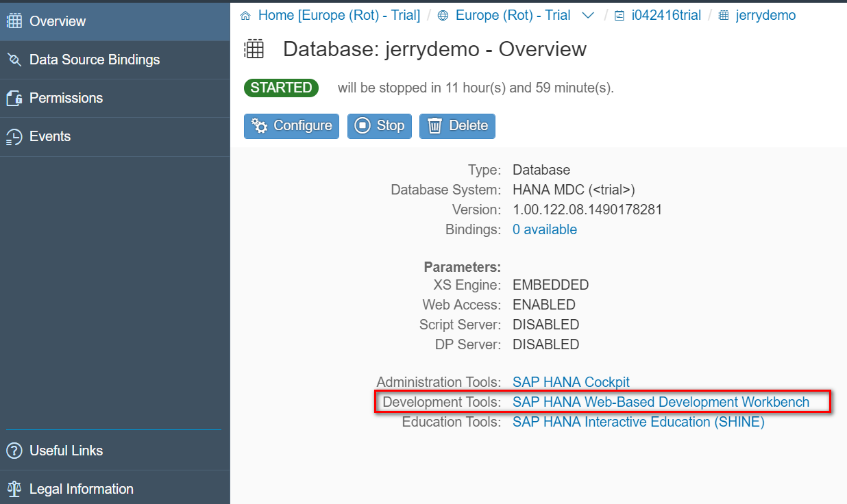This screenshot has height=504, width=847.
Task: Click the Permissions lock icon
Action: pos(14,99)
